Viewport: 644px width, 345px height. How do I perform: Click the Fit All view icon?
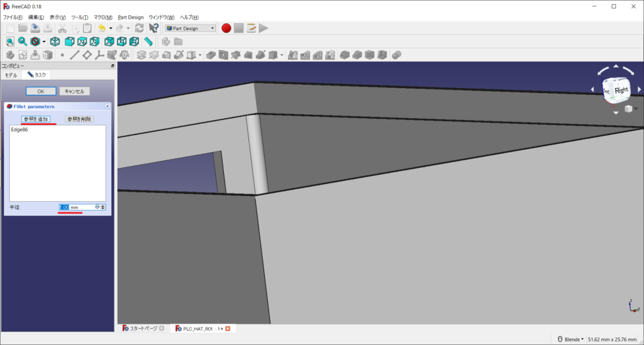tap(10, 41)
